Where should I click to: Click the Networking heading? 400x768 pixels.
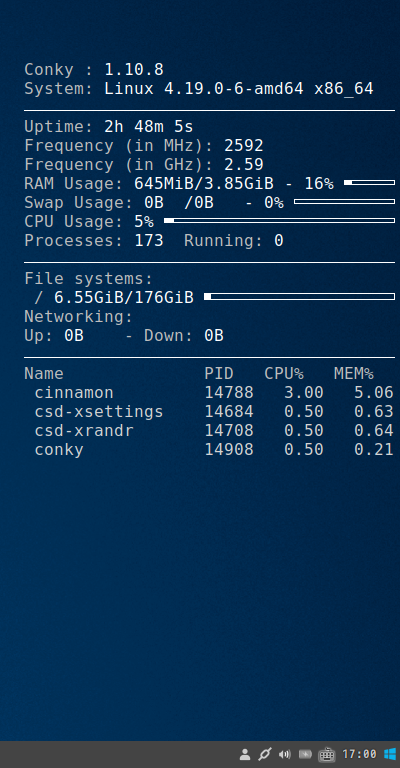click(78, 316)
